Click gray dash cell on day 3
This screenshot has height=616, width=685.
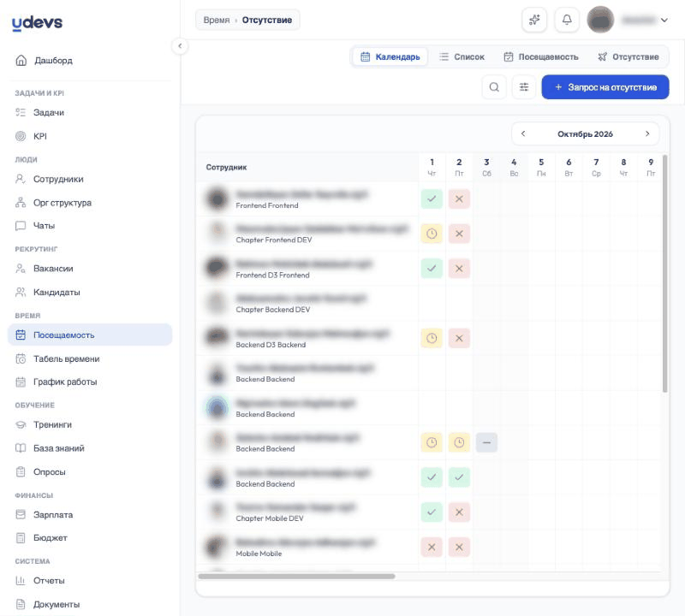point(486,442)
